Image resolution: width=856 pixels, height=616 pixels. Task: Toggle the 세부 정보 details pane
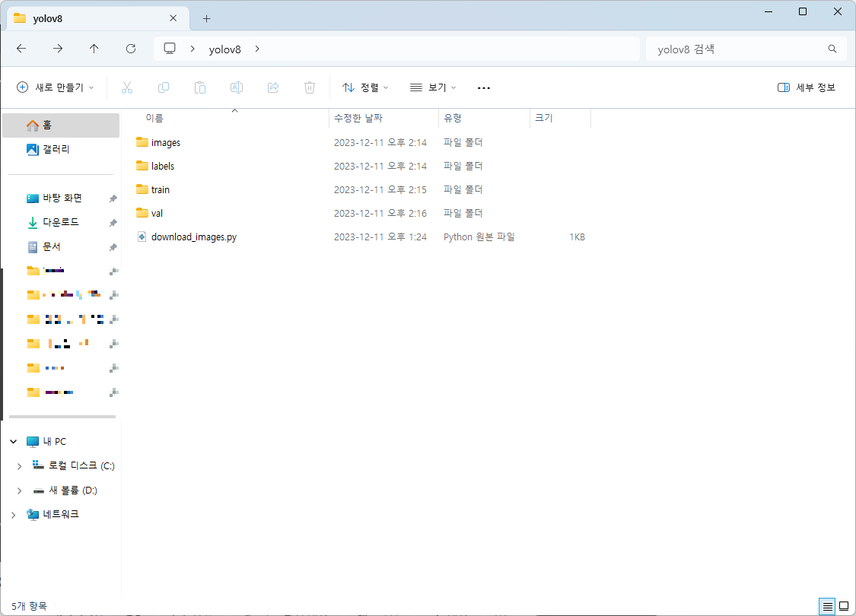pos(807,87)
